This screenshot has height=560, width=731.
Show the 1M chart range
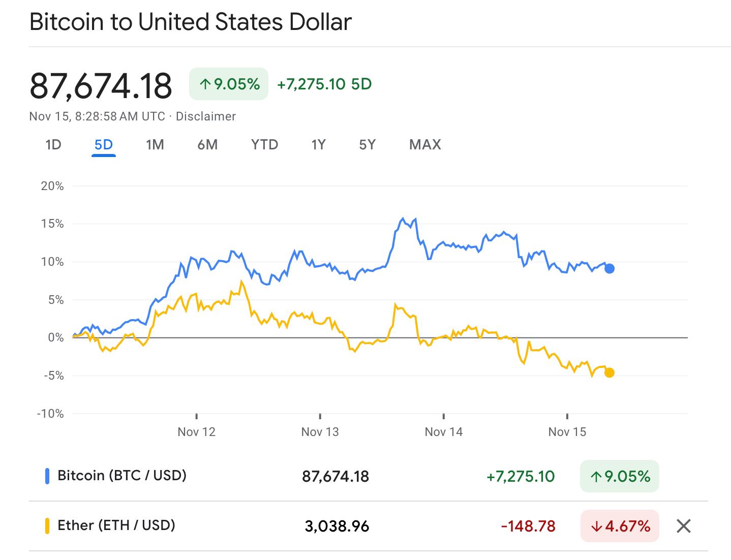[155, 145]
